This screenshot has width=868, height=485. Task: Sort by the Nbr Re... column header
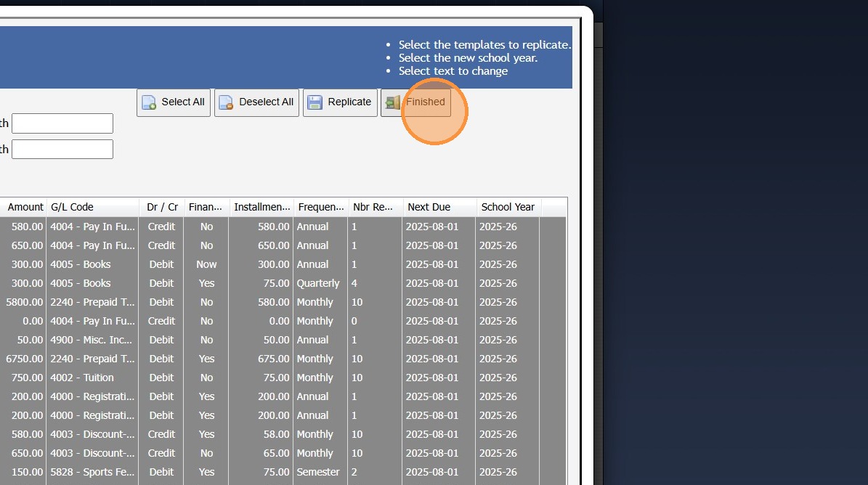[x=376, y=207]
